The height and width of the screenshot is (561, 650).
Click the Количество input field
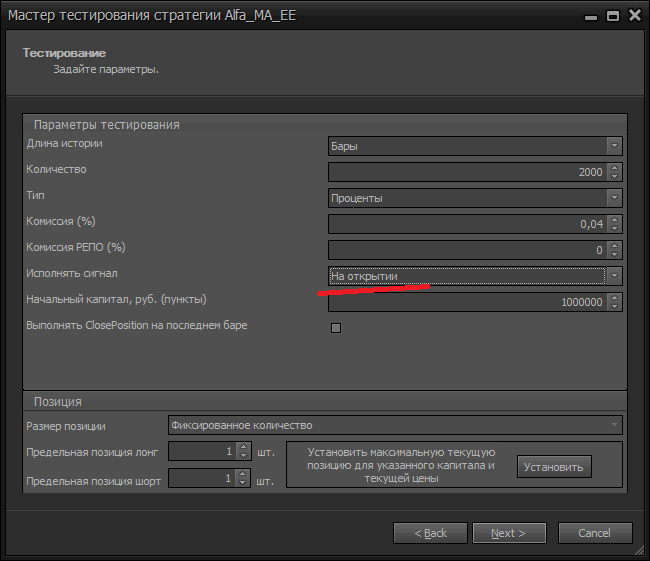(466, 172)
